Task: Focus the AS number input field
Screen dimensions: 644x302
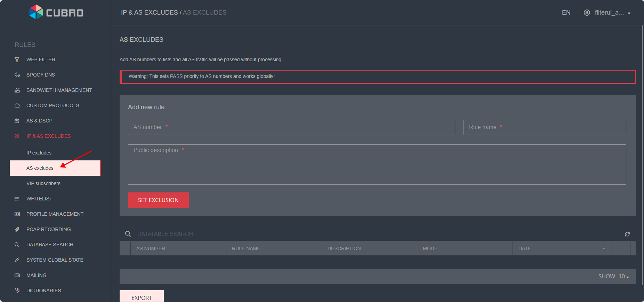Action: 291,127
